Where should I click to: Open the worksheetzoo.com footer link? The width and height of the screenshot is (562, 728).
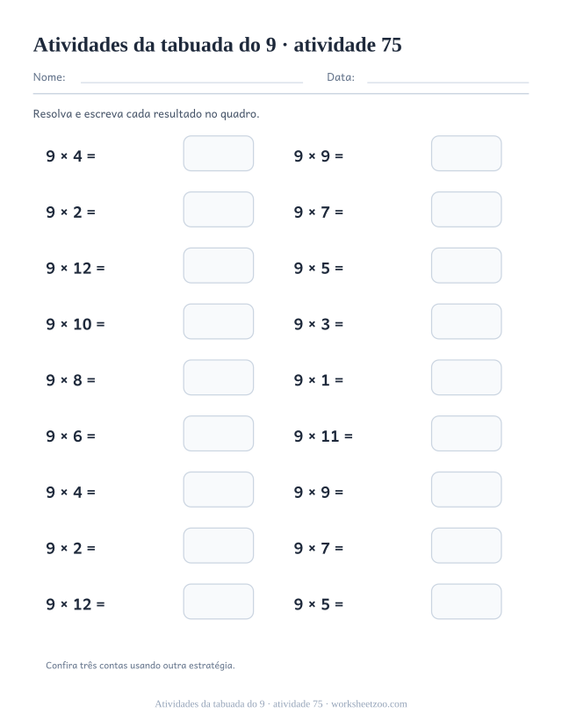click(369, 704)
